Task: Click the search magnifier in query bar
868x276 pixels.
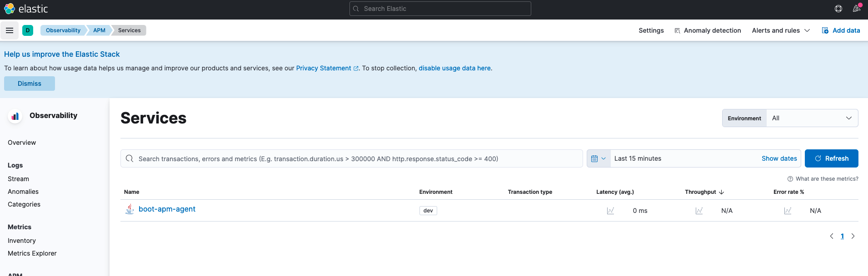Action: pyautogui.click(x=130, y=158)
